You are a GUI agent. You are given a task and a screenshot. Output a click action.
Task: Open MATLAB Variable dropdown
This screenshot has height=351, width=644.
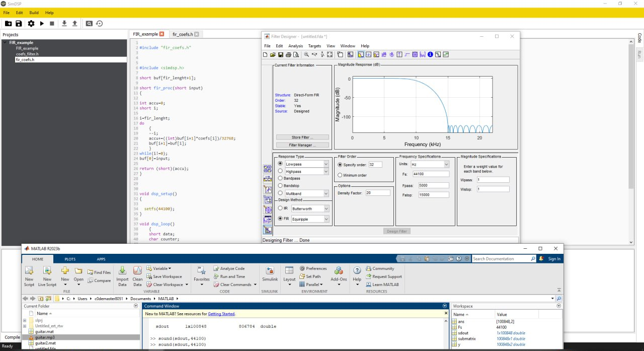tap(162, 268)
